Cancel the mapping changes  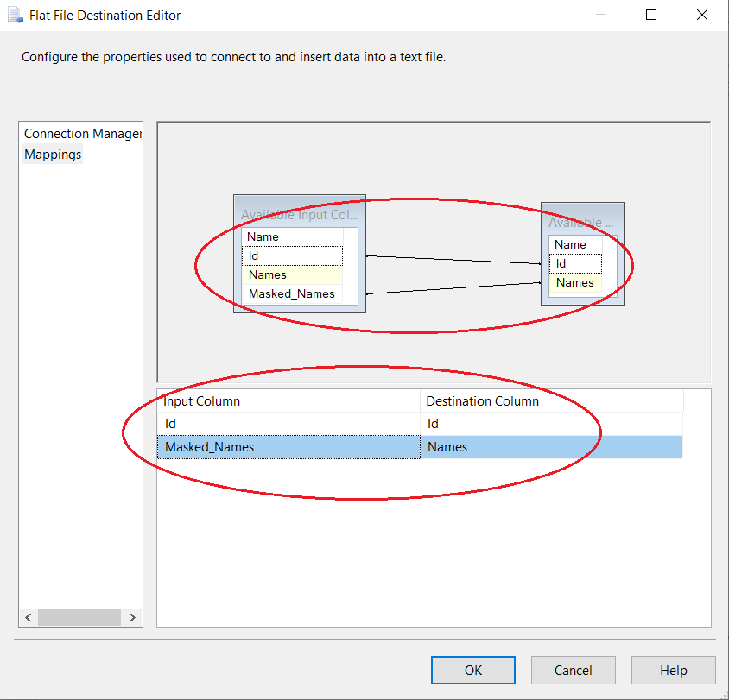click(x=574, y=671)
